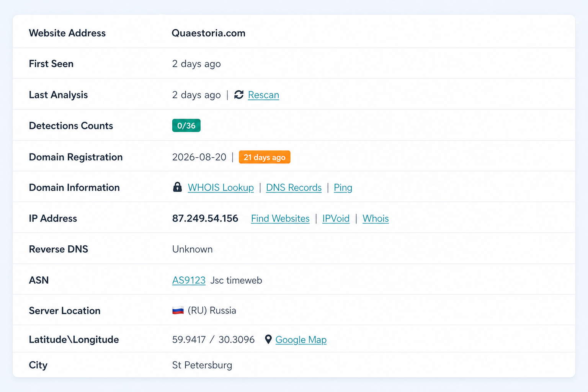Open the Google Map link

click(x=301, y=340)
